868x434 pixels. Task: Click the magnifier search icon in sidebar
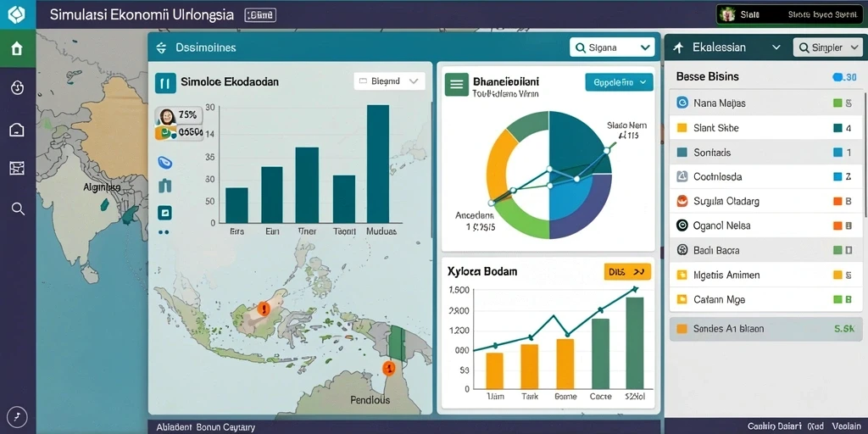pyautogui.click(x=18, y=209)
